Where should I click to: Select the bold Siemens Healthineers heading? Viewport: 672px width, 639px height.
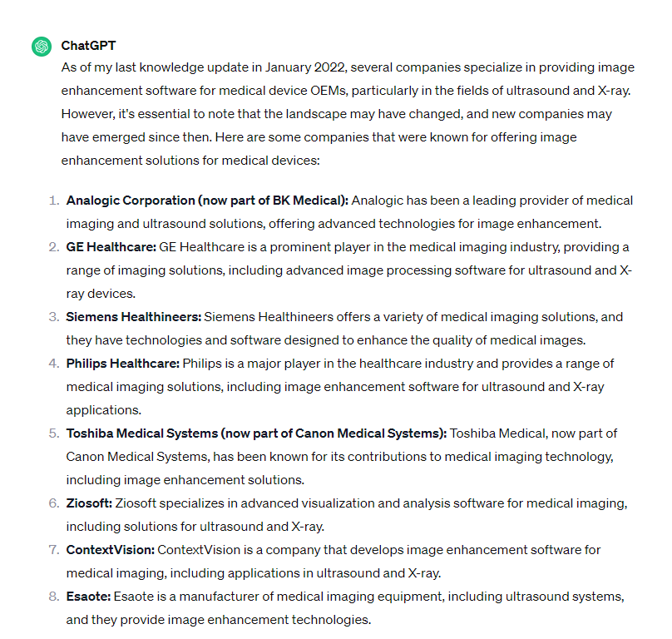pyautogui.click(x=135, y=317)
